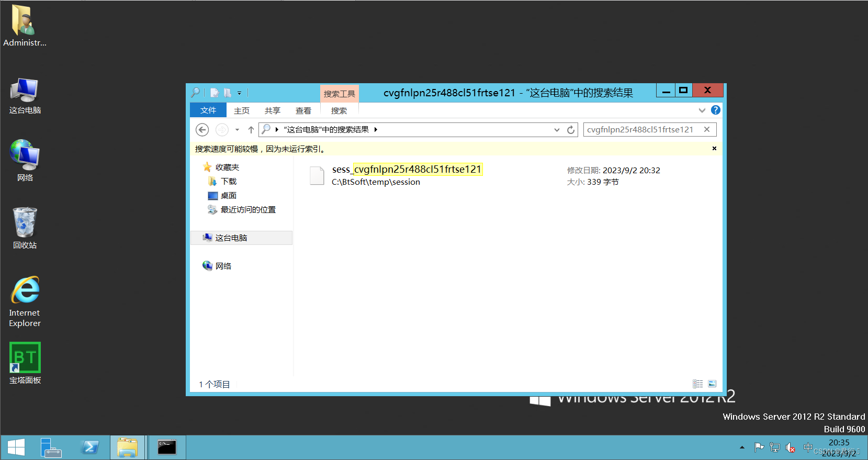The image size is (868, 460).
Task: Select the sess_cvgfnlpn25r488cl51frtse121 file icon
Action: click(317, 175)
